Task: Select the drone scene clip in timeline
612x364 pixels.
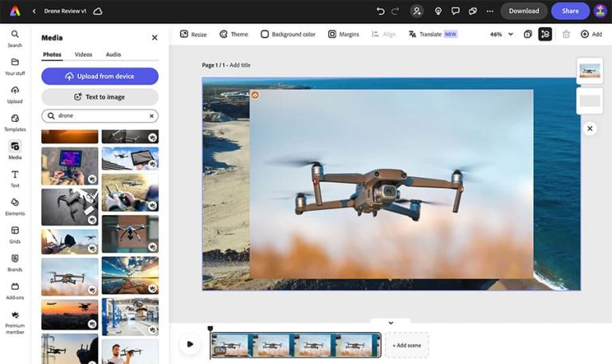Action: (x=296, y=345)
